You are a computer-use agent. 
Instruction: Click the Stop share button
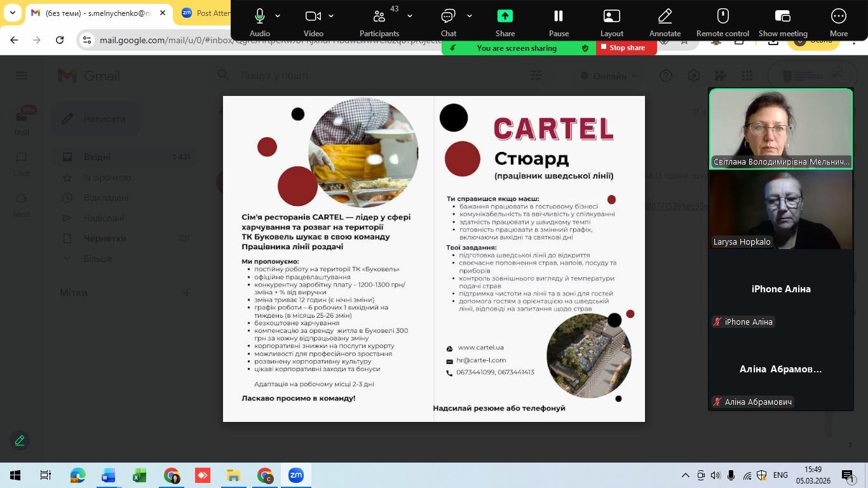(627, 48)
